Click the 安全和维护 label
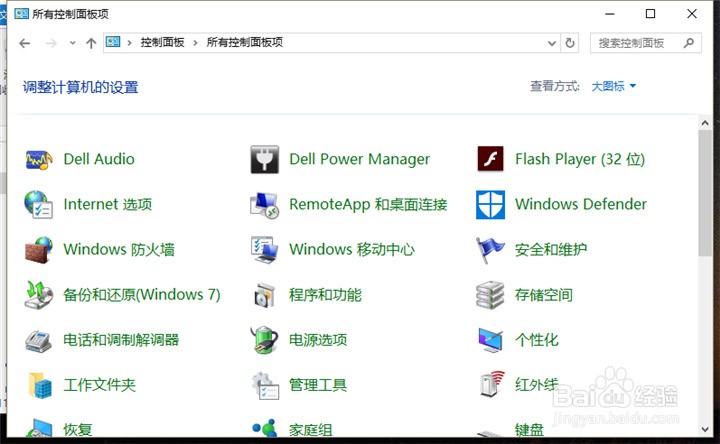 (x=551, y=249)
